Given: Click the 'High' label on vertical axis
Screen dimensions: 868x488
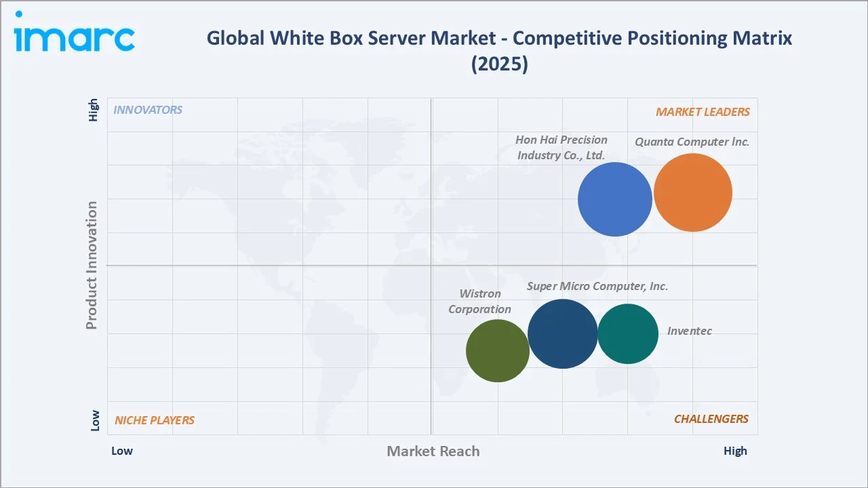Looking at the screenshot, I should pyautogui.click(x=94, y=110).
